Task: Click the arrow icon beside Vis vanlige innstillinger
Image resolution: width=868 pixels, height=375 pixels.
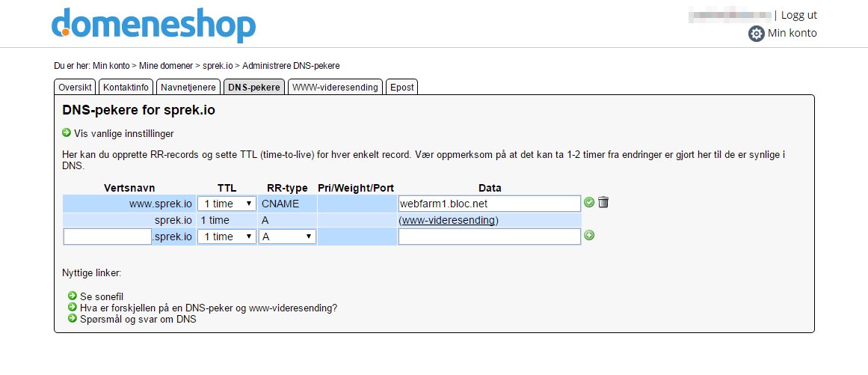Action: click(67, 132)
